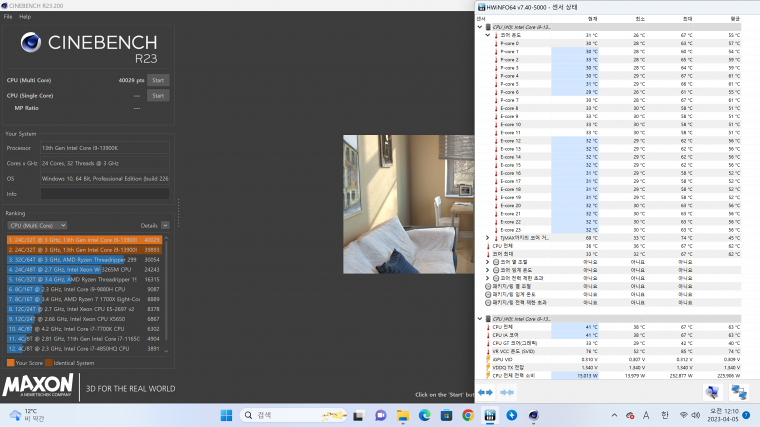760x427 pixels.
Task: Open the HWiNFO network remote computers icon
Action: click(x=739, y=392)
